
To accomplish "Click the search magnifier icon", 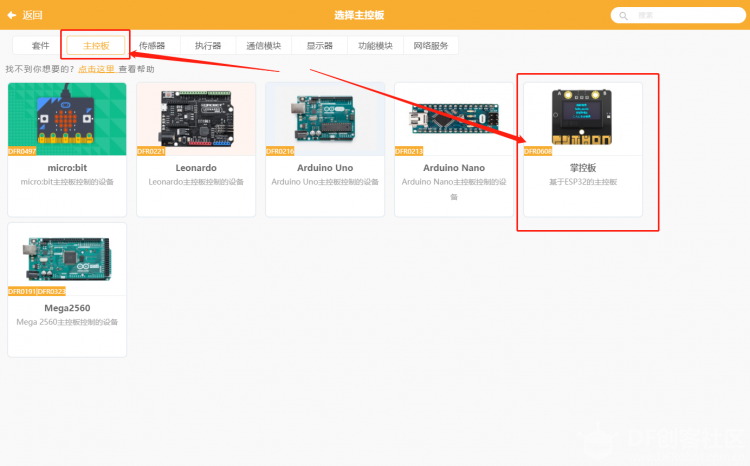I will pos(623,16).
